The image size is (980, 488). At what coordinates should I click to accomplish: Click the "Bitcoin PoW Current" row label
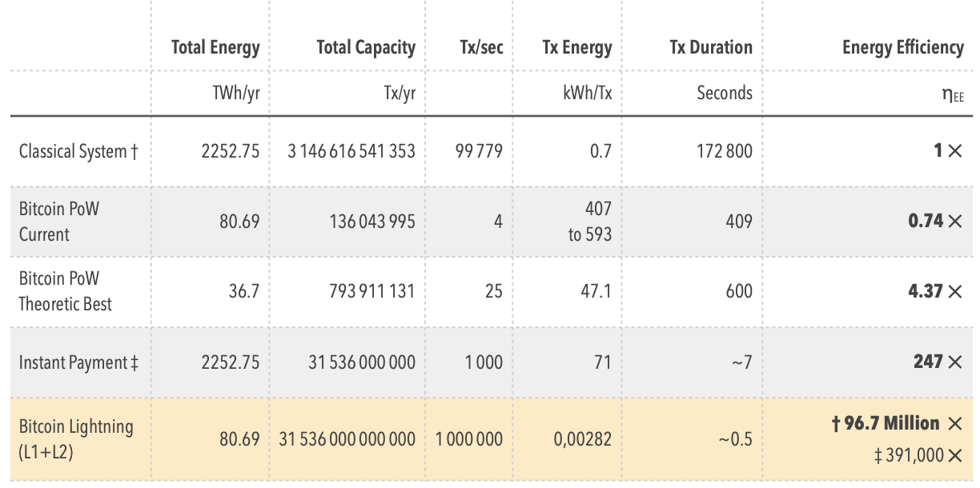(x=59, y=222)
